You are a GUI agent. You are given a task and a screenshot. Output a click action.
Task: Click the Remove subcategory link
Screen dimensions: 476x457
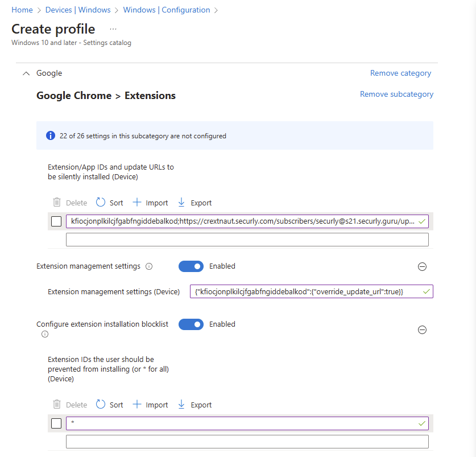[x=396, y=94]
